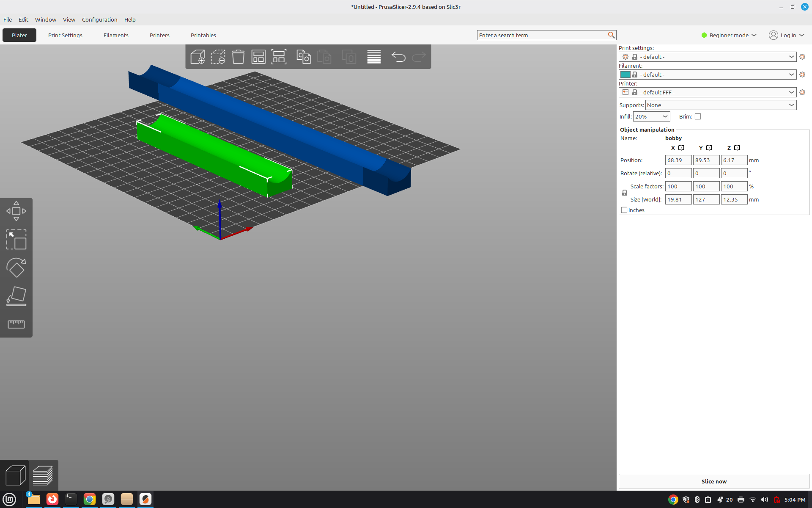Select the Rotate gizmo tool
812x508 pixels.
click(16, 268)
